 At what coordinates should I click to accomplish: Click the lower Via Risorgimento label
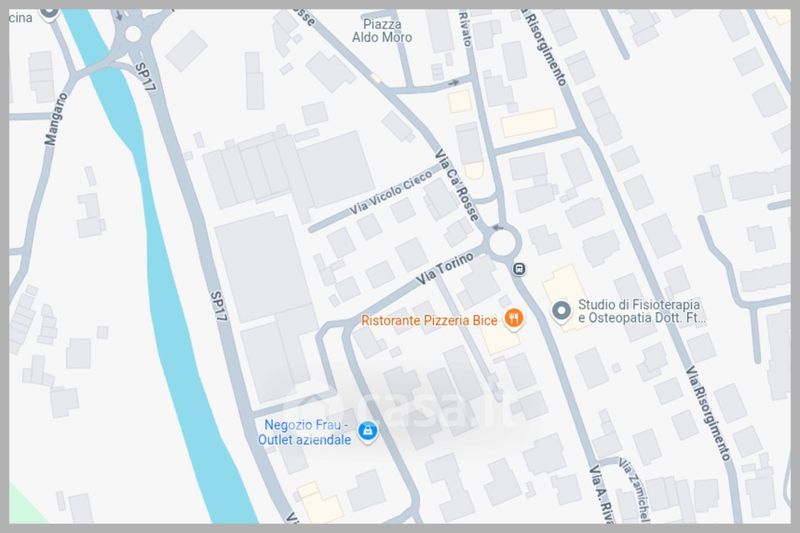[x=708, y=413]
